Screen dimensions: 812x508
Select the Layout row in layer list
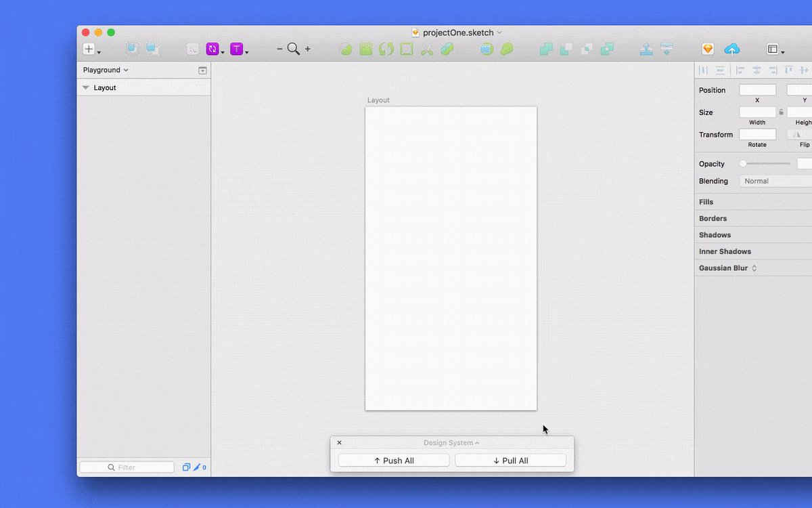(x=143, y=87)
